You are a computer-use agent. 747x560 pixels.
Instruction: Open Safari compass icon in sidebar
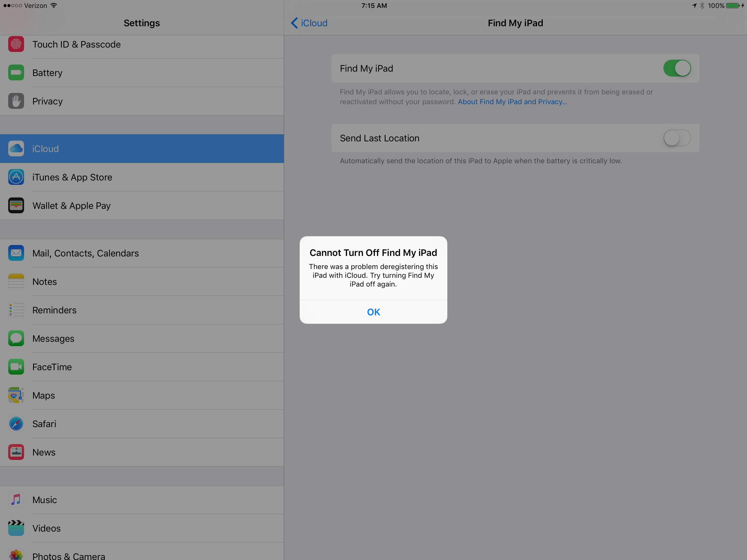click(16, 424)
